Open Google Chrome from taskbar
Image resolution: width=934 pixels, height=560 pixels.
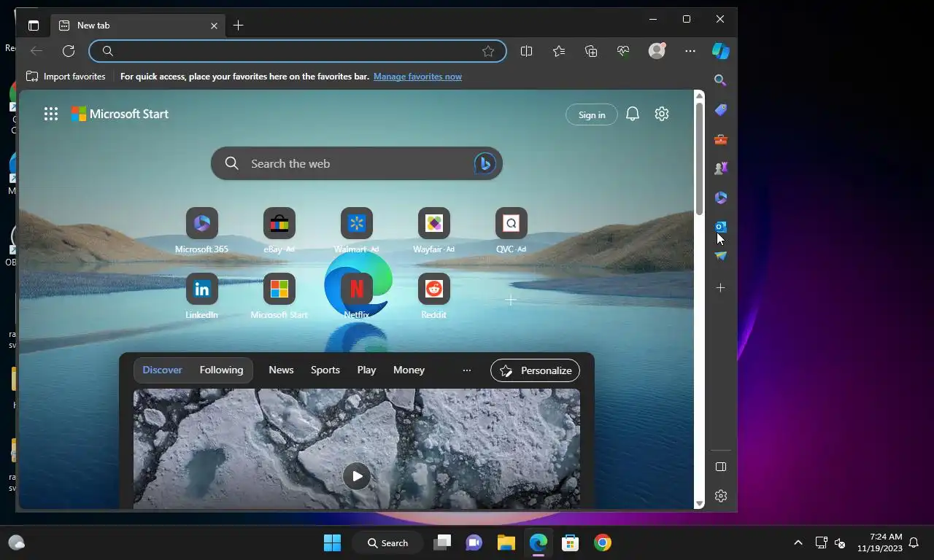coord(603,542)
